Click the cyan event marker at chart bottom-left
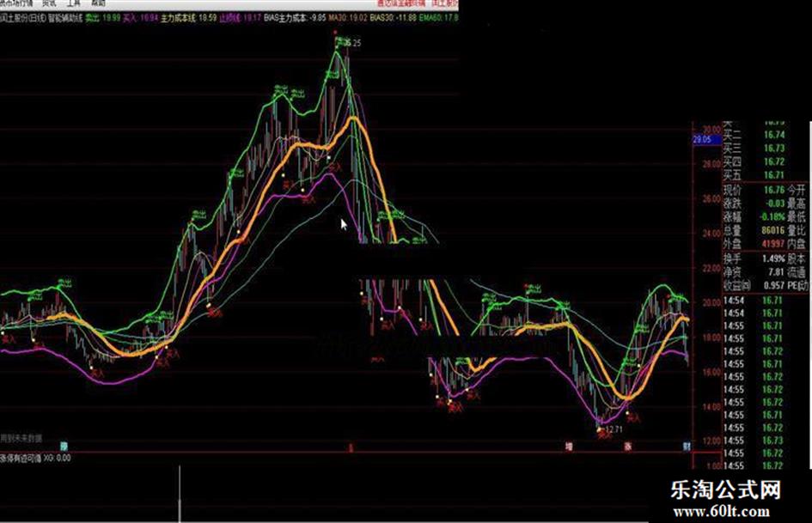Screen dimensions: 812x523 64,446
